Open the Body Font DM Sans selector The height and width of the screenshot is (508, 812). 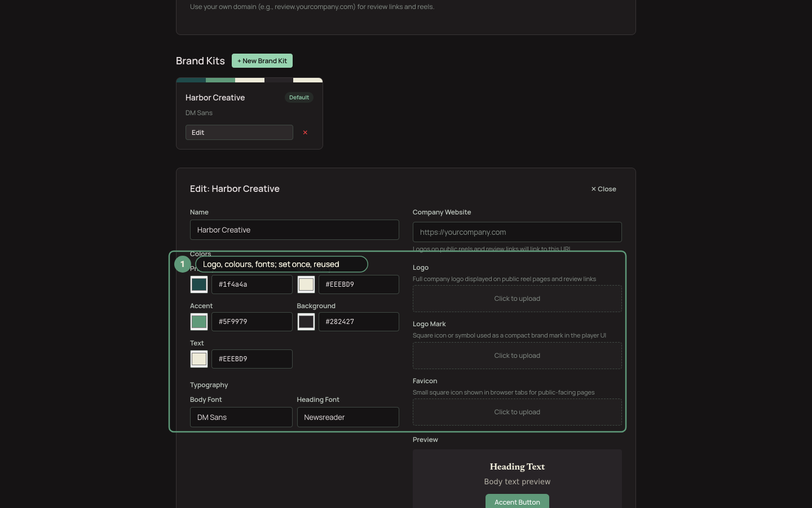point(241,417)
